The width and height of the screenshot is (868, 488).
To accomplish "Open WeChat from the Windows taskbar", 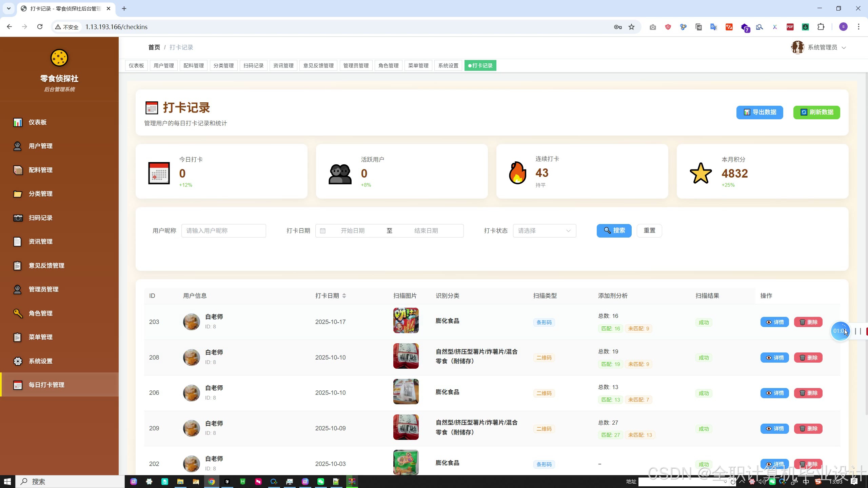I will click(320, 482).
